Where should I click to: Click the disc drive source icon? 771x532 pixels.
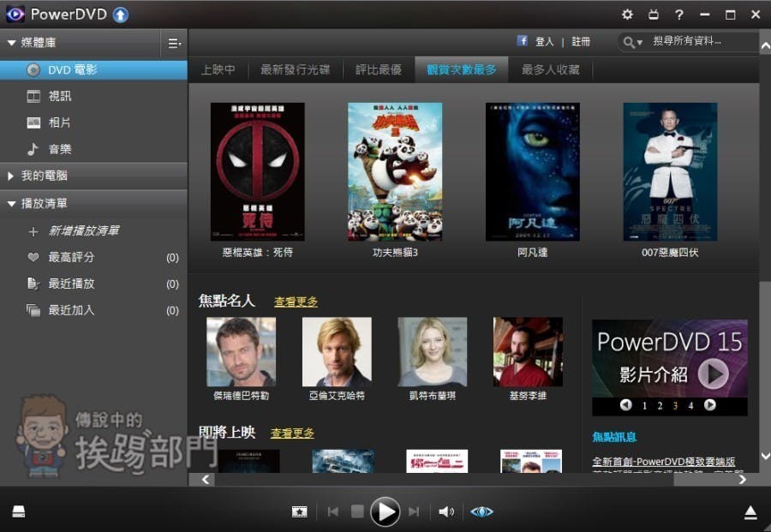pyautogui.click(x=19, y=511)
